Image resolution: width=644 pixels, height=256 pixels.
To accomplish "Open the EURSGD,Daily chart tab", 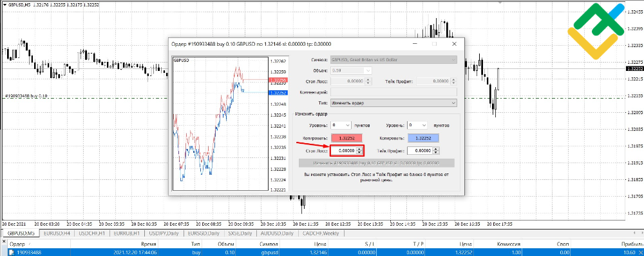I will tap(204, 233).
